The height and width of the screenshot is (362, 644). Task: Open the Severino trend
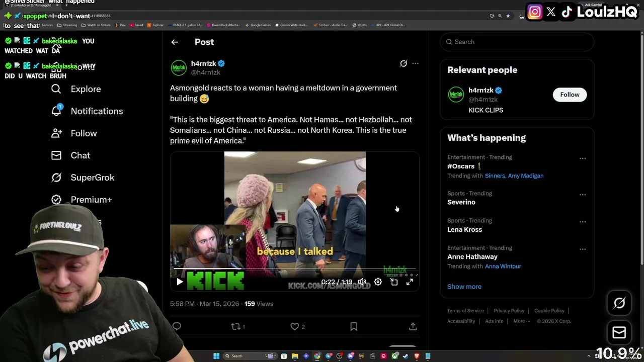pos(461,202)
